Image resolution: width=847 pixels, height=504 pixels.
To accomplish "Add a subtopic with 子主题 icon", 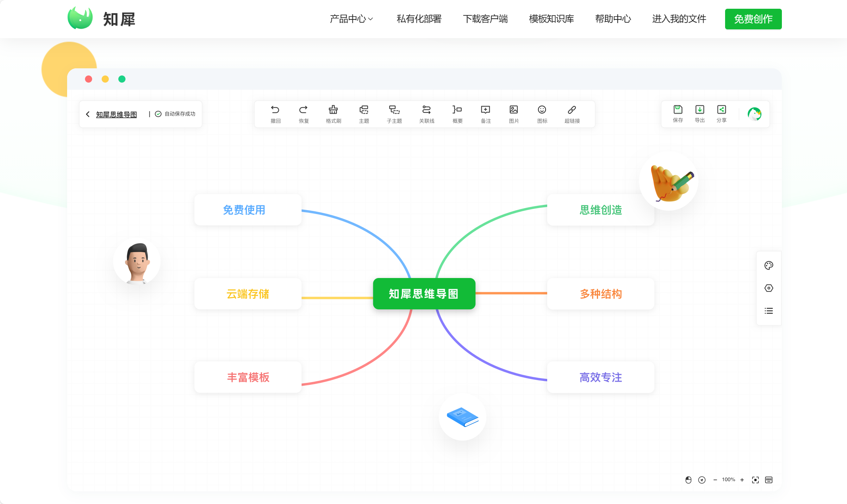I will coord(394,110).
